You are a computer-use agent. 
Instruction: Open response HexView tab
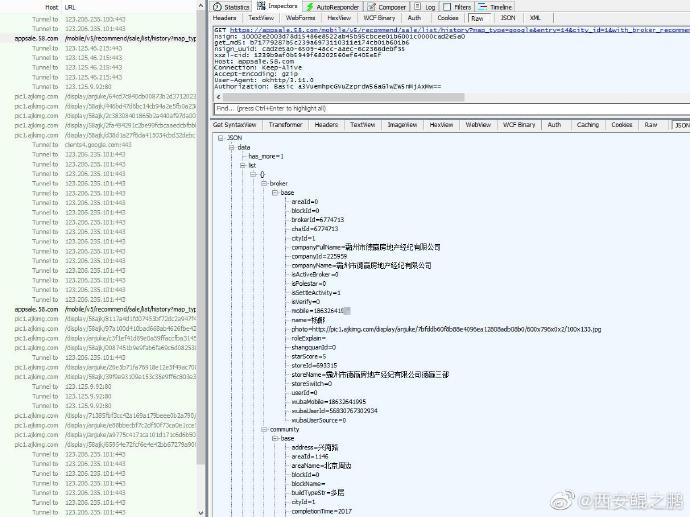(441, 125)
